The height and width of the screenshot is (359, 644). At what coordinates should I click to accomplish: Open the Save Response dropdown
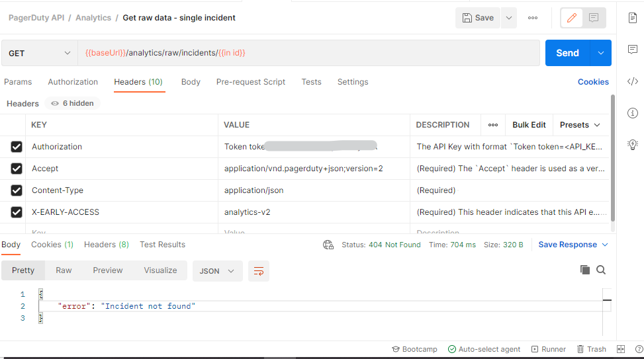click(x=573, y=245)
